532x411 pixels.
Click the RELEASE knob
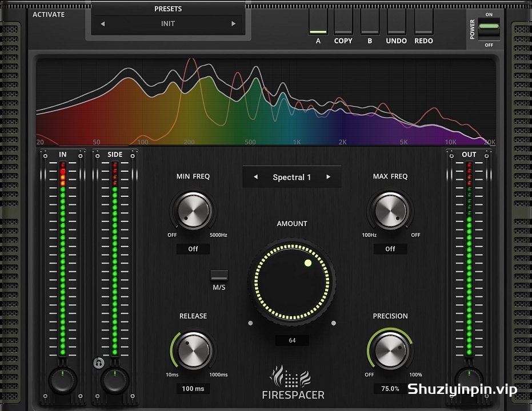193,350
